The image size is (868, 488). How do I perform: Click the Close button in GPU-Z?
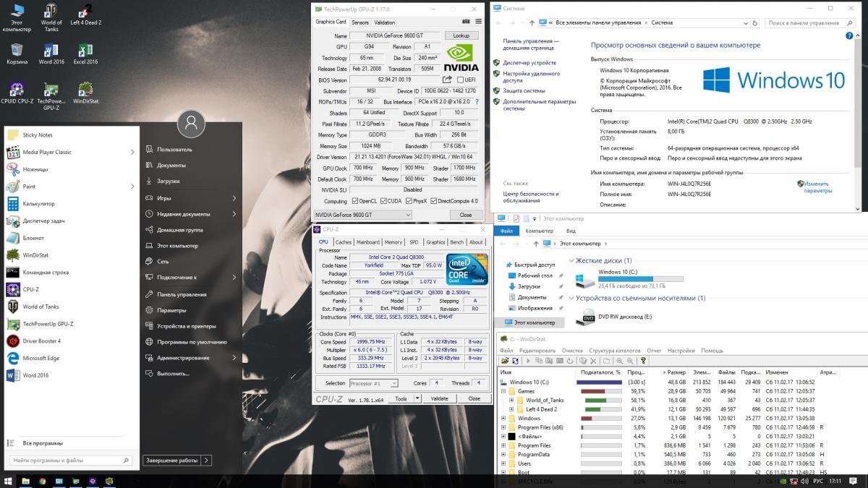click(x=465, y=215)
